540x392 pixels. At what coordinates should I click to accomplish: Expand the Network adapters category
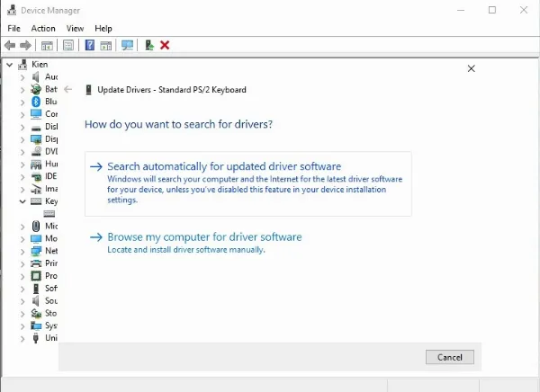tap(22, 251)
